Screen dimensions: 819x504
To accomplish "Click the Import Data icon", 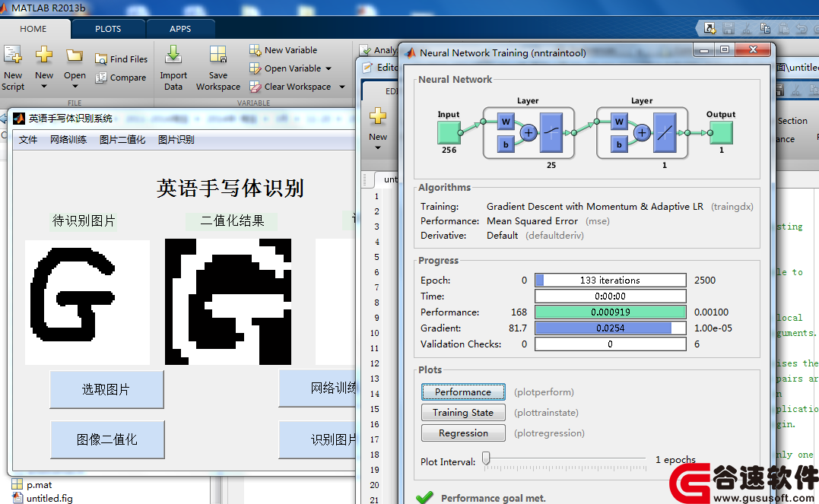I will 173,55.
